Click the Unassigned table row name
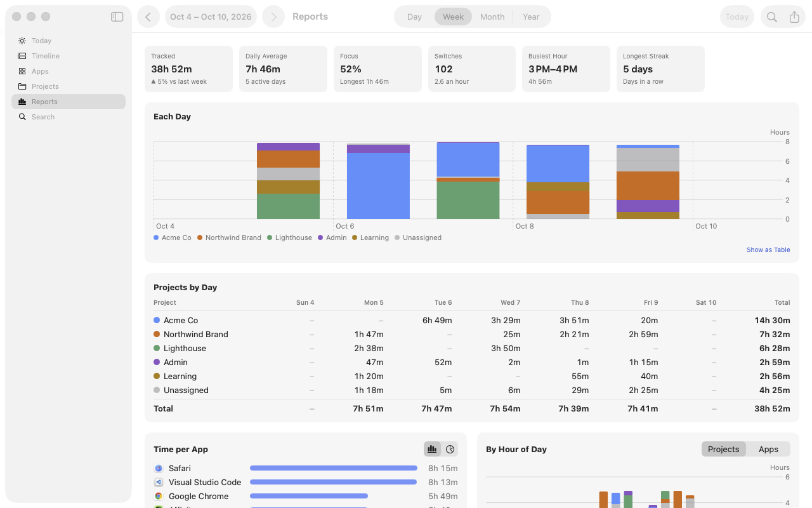The height and width of the screenshot is (508, 812). 186,390
